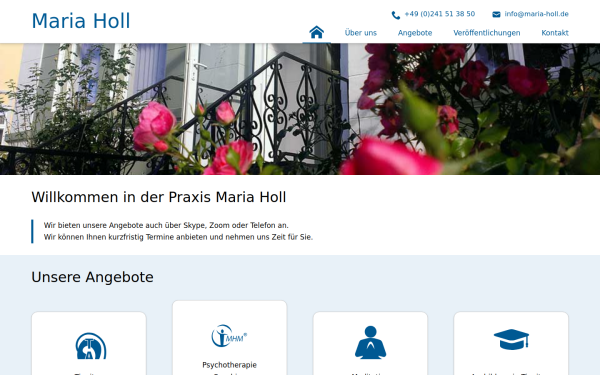Image resolution: width=600 pixels, height=375 pixels.
Task: Click the phone handset icon
Action: (396, 15)
